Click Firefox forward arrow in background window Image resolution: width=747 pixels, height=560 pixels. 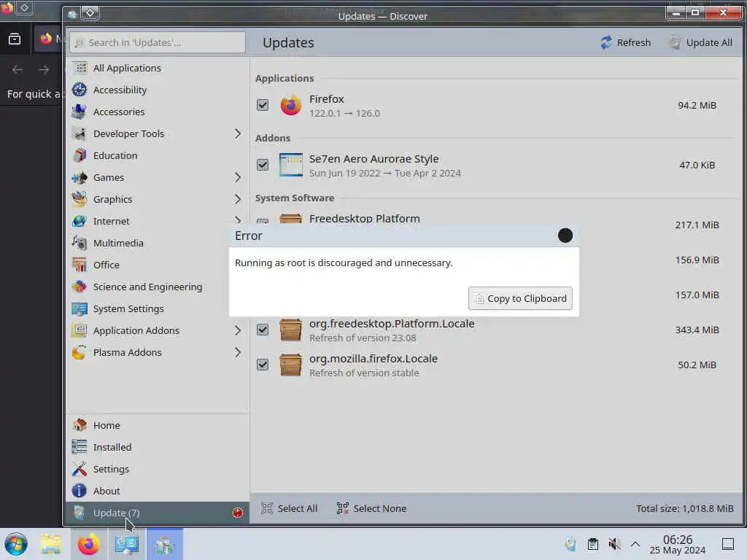[x=44, y=70]
